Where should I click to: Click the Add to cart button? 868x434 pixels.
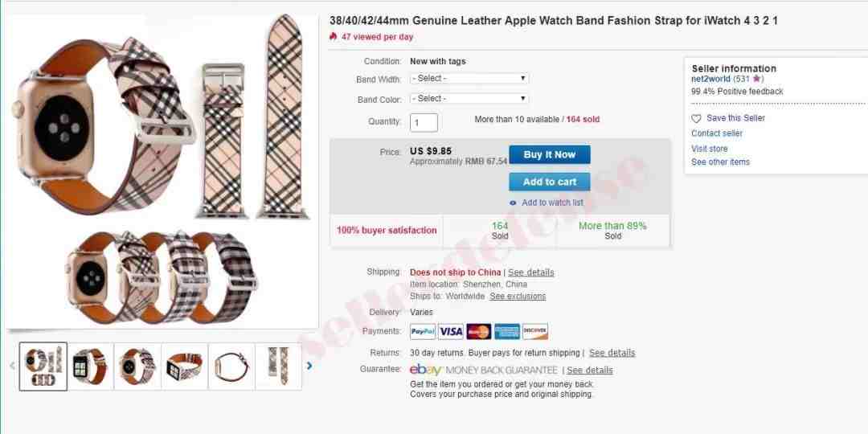click(x=550, y=182)
